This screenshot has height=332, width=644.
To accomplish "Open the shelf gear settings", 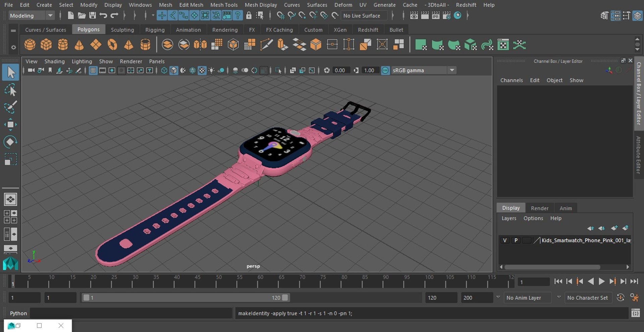I will (x=13, y=47).
